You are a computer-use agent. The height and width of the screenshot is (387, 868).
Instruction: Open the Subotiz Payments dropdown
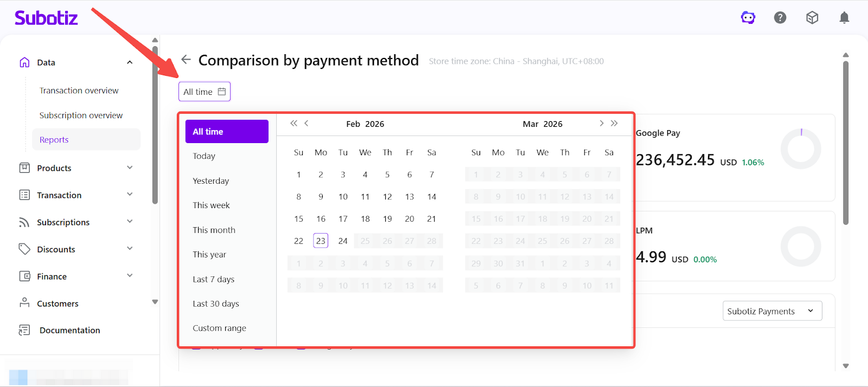pos(772,311)
